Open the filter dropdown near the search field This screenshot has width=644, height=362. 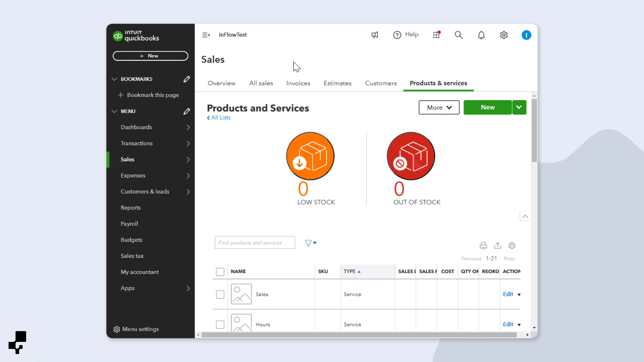pos(310,243)
